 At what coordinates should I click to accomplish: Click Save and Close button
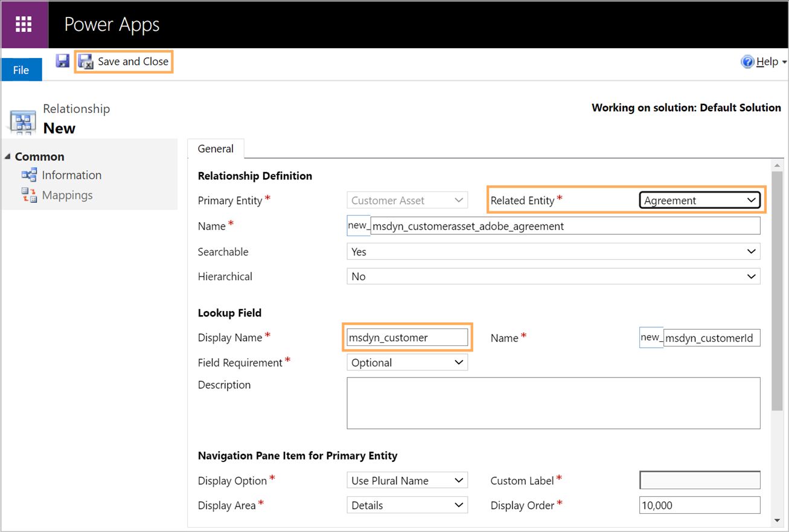point(124,62)
